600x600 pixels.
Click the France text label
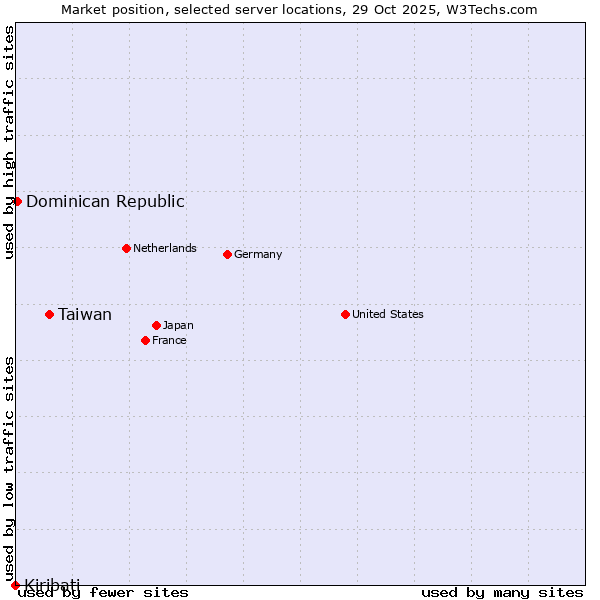pos(169,340)
